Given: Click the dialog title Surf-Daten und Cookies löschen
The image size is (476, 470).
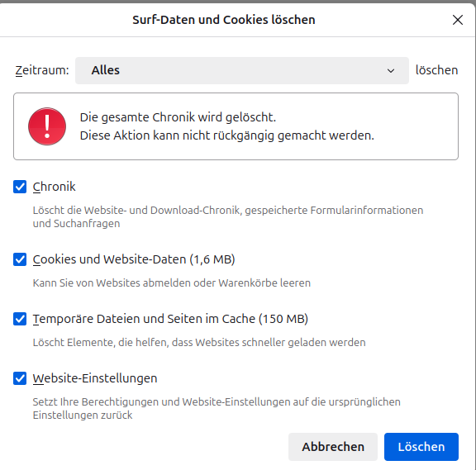Looking at the screenshot, I should pyautogui.click(x=224, y=20).
